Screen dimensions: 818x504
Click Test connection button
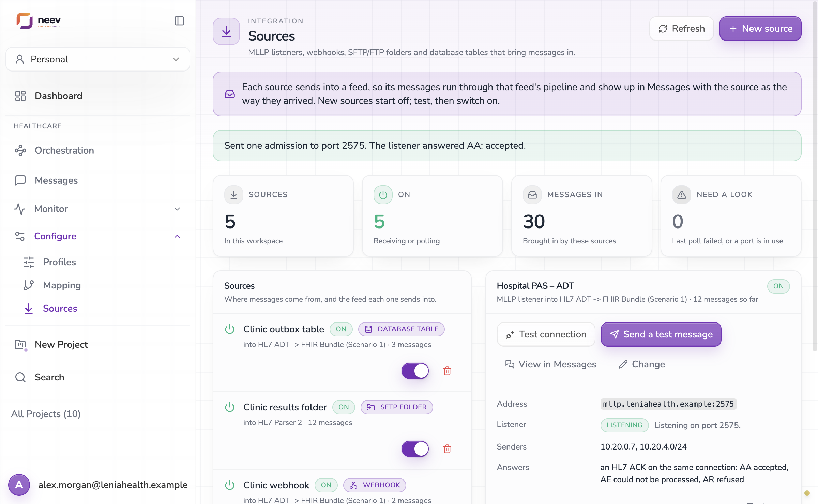[x=546, y=334]
